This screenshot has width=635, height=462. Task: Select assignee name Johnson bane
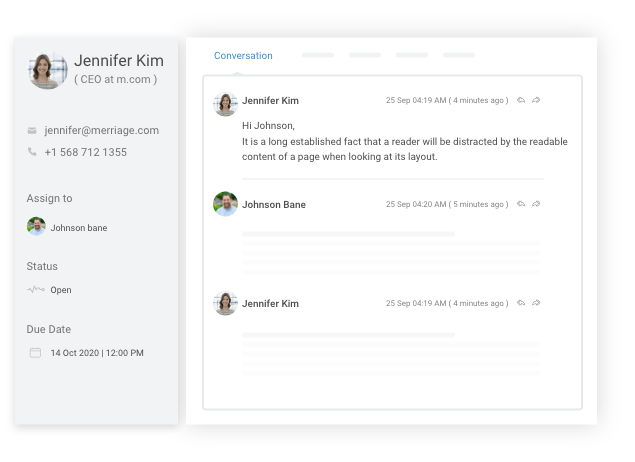pos(79,228)
